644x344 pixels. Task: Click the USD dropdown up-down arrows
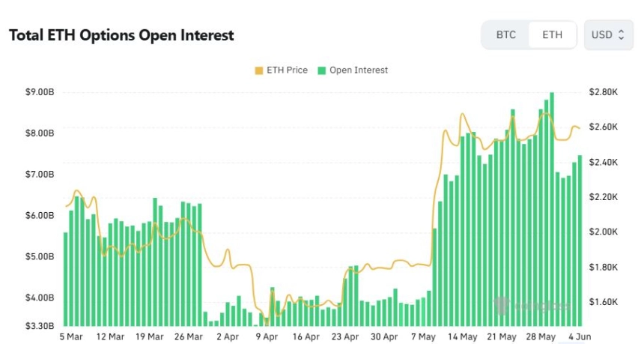[x=621, y=35]
